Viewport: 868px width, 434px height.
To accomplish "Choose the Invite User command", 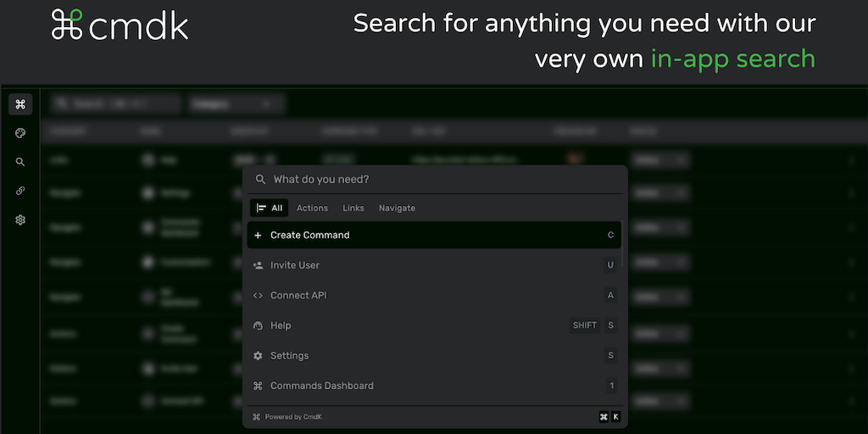I will [x=434, y=265].
